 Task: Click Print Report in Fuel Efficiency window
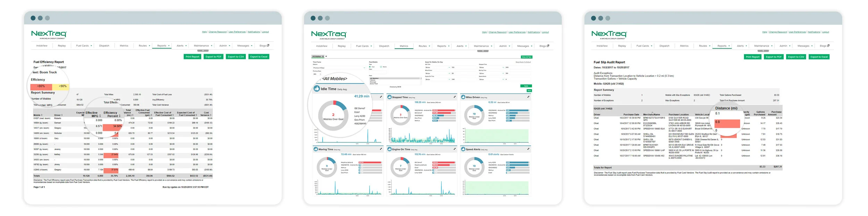coord(192,57)
